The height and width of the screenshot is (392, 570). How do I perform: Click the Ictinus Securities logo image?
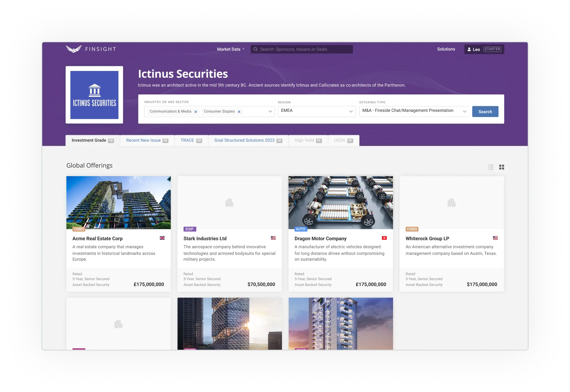point(94,95)
